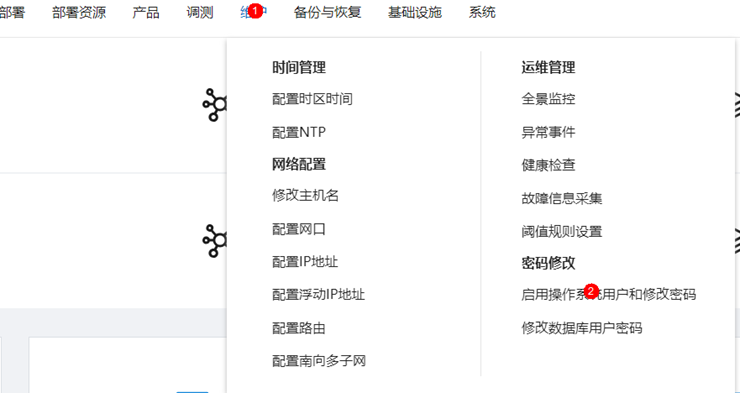
Task: Click 启用操作系统用户和修改密码 entry
Action: 608,295
